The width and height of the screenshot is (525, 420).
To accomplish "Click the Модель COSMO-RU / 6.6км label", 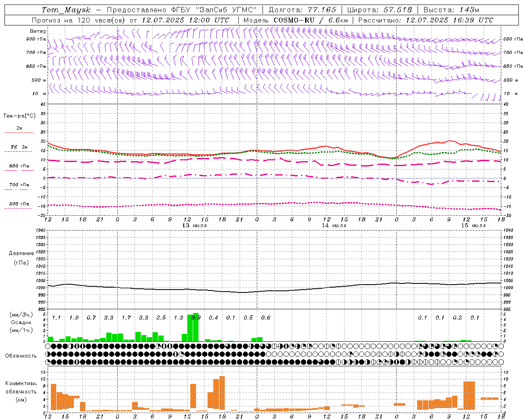I will [x=295, y=20].
